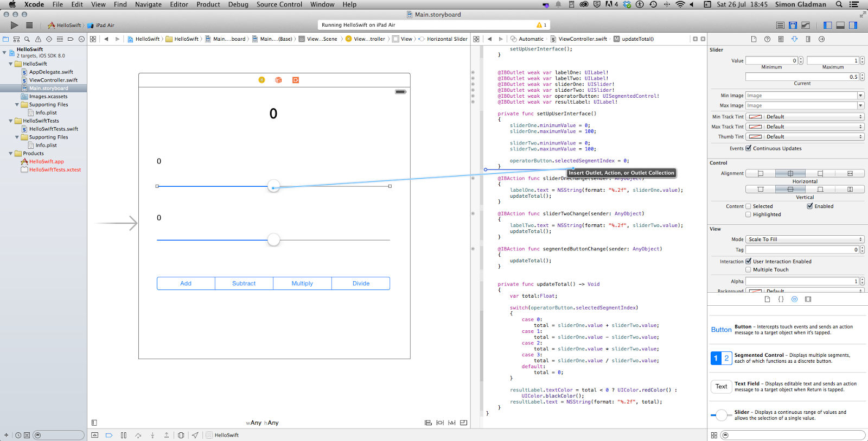Image resolution: width=868 pixels, height=441 pixels.
Task: Show the Version editor
Action: point(806,25)
